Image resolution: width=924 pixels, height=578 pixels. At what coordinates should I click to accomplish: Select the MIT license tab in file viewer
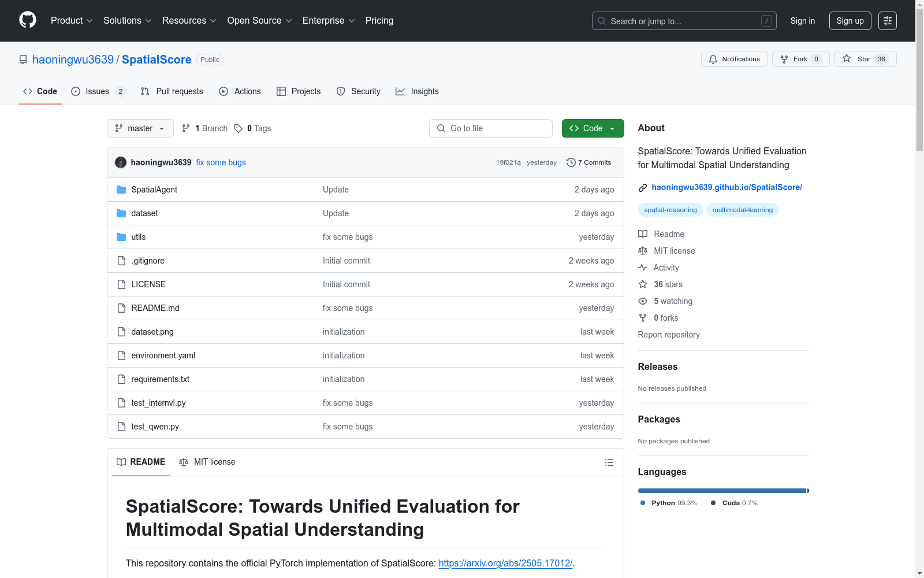[x=207, y=462]
